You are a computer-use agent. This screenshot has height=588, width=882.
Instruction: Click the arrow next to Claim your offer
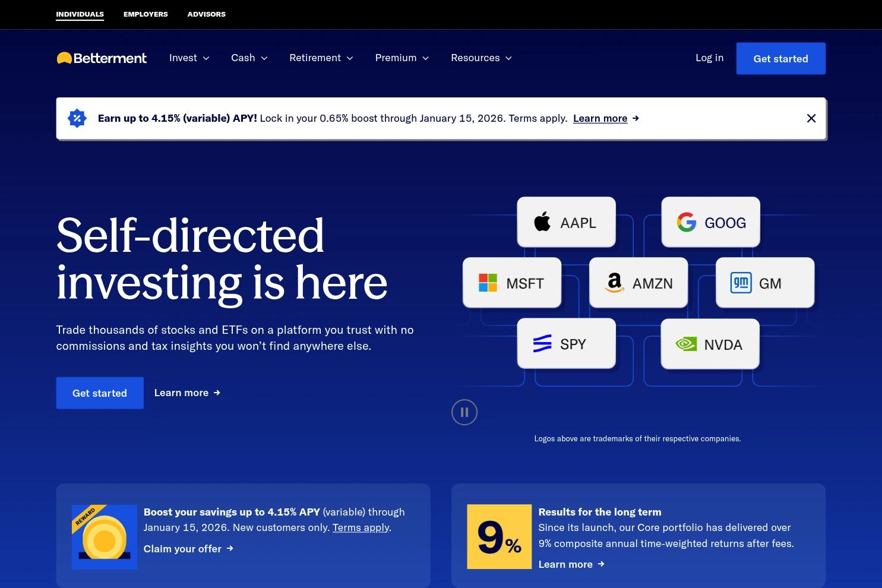pyautogui.click(x=230, y=549)
